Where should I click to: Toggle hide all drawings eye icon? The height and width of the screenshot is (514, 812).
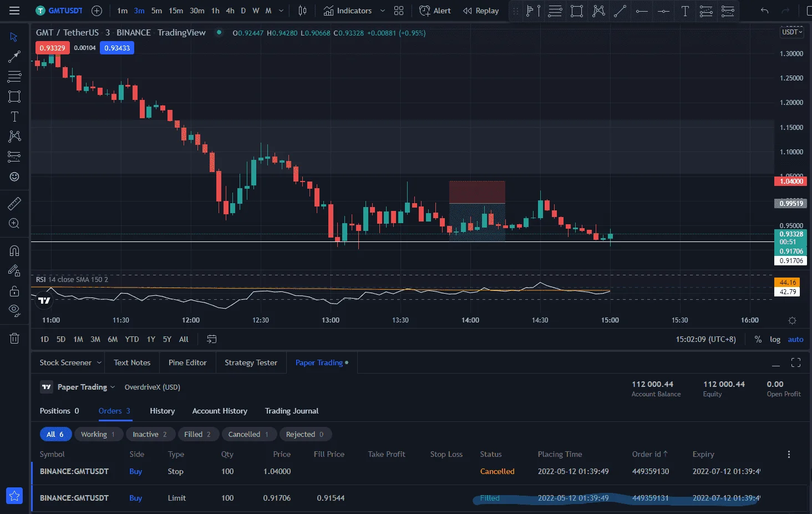click(14, 310)
